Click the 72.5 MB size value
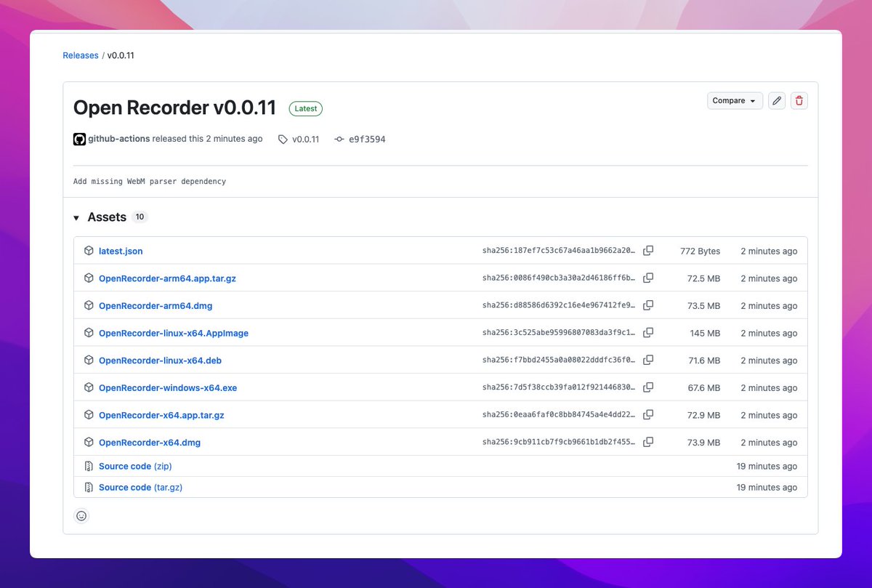The height and width of the screenshot is (588, 872). tap(704, 278)
